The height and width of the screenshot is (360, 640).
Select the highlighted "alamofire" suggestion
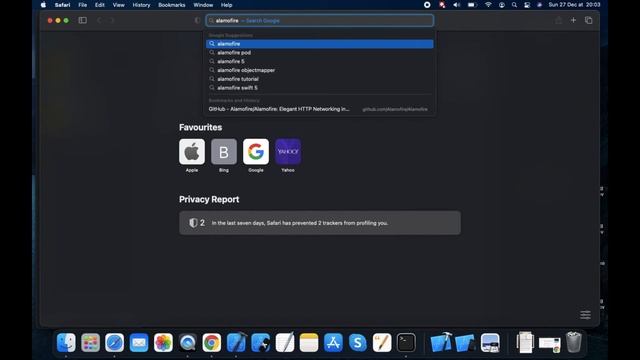click(x=320, y=44)
